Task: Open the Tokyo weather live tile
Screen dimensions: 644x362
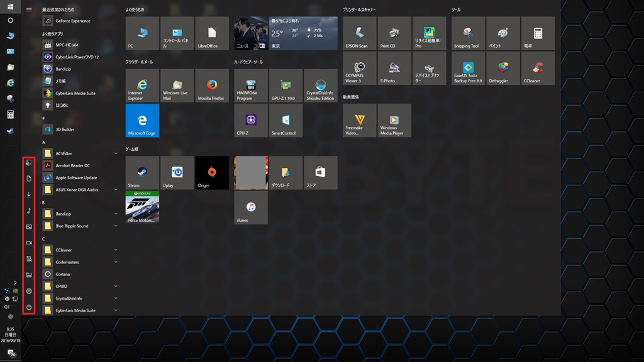Action: (304, 33)
